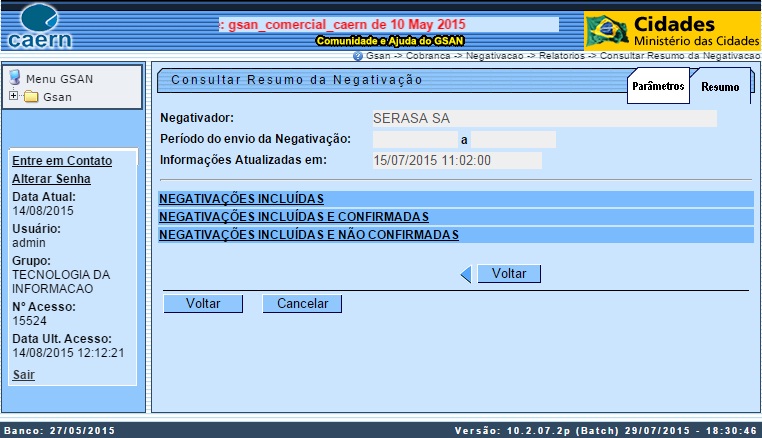
Task: Click the Período do envio da Negativação label
Action: tap(256, 139)
